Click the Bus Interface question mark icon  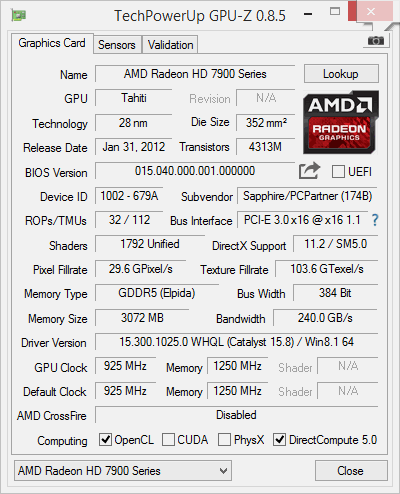(x=375, y=220)
